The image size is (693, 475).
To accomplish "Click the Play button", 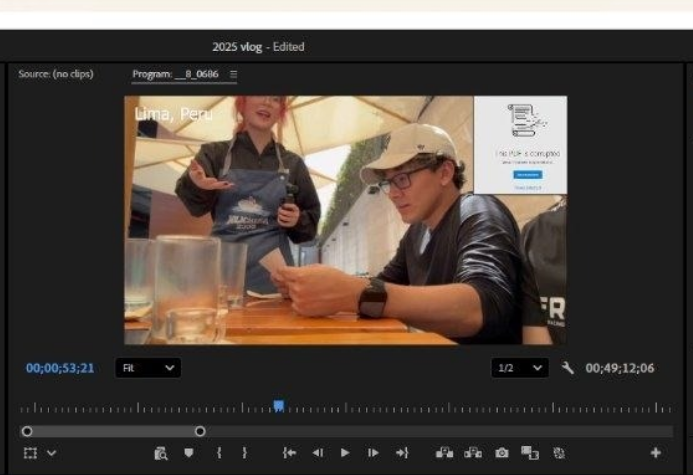I will coord(345,453).
